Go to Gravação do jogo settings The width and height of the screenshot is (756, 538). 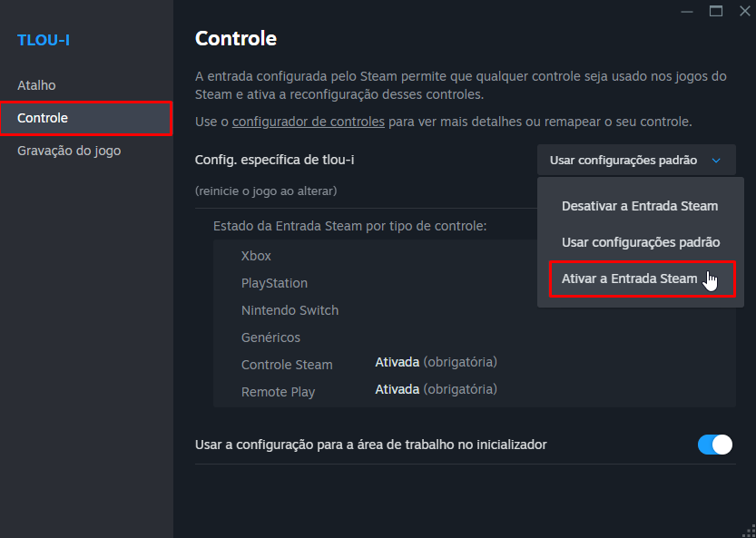pyautogui.click(x=67, y=151)
